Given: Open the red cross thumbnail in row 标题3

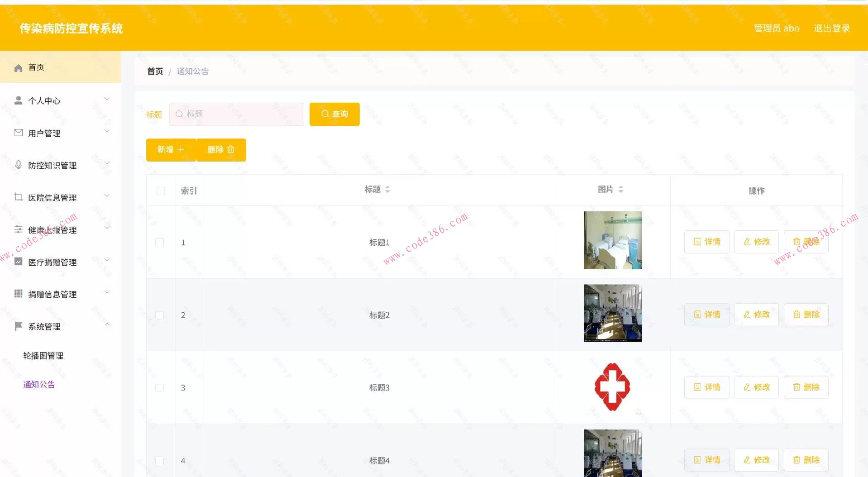Looking at the screenshot, I should (613, 387).
